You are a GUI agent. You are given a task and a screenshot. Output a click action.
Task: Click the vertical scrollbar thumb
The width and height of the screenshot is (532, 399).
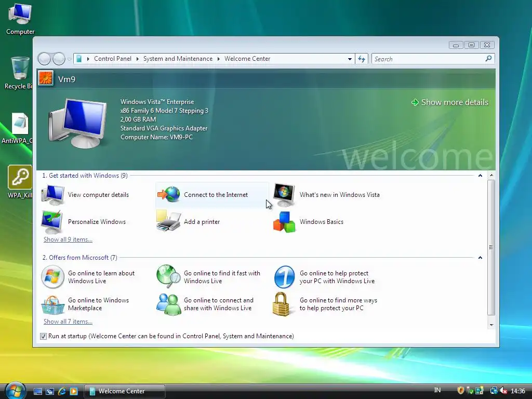[491, 247]
